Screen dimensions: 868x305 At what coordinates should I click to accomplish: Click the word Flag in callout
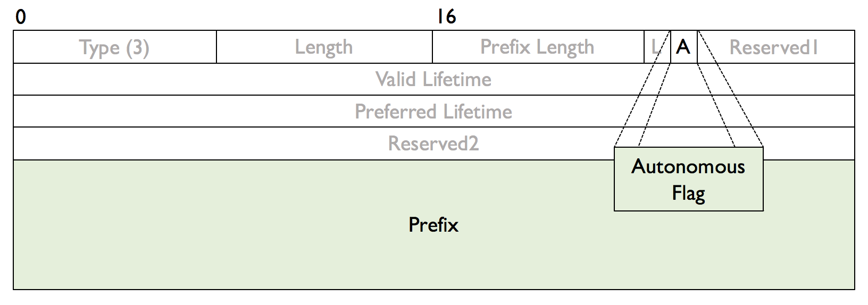coord(688,193)
